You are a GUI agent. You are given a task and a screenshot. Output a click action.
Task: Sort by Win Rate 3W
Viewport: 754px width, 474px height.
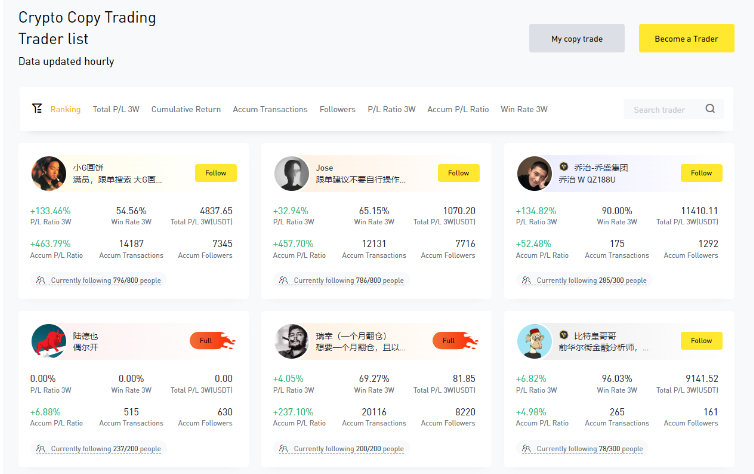point(524,109)
